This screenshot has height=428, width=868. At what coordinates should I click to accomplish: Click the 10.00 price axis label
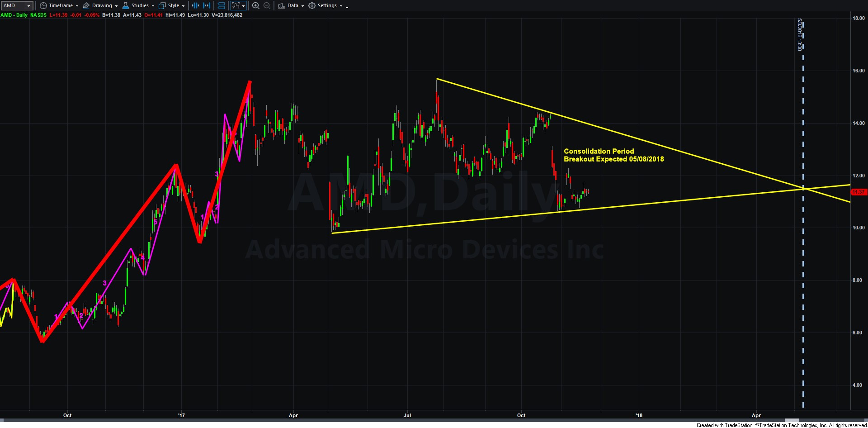pyautogui.click(x=858, y=228)
